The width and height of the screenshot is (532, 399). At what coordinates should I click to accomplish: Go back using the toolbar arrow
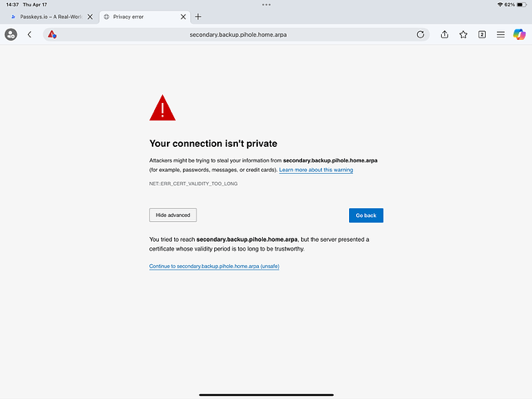coord(30,34)
